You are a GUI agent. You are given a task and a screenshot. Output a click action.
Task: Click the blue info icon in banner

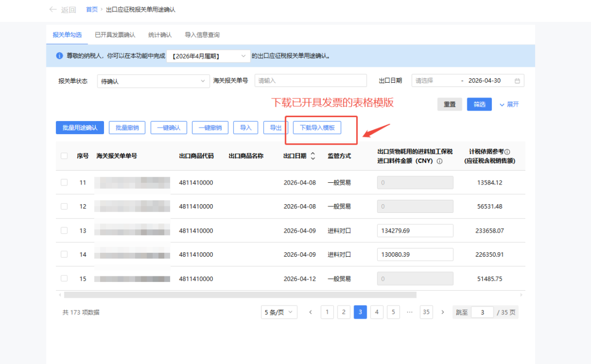click(60, 56)
